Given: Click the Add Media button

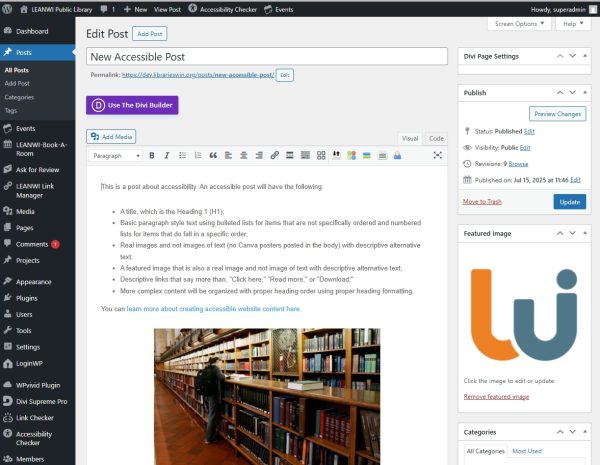Looking at the screenshot, I should tap(111, 137).
